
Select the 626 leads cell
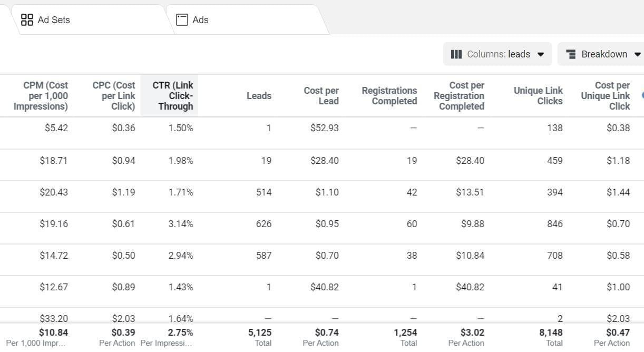[264, 224]
